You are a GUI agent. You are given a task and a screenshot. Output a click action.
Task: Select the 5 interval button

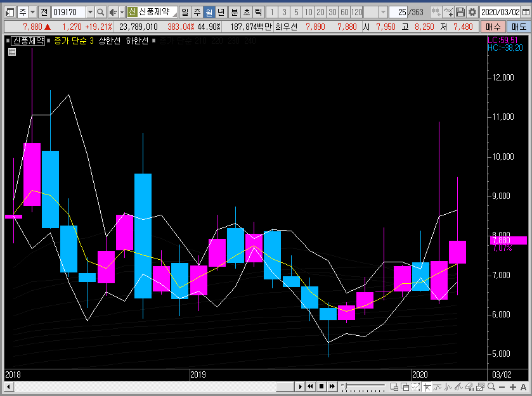[x=296, y=13]
